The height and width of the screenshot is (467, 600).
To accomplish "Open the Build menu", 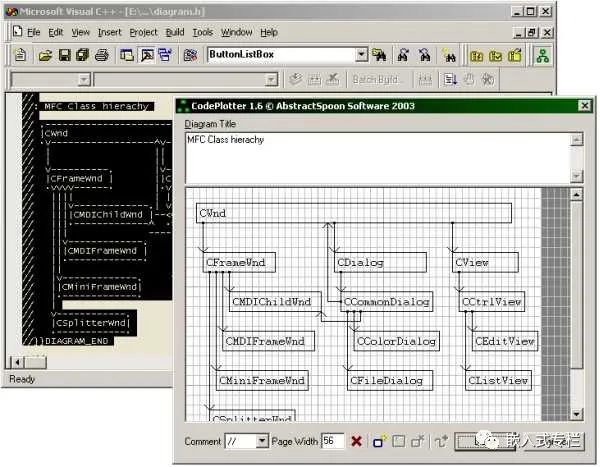I will point(175,32).
